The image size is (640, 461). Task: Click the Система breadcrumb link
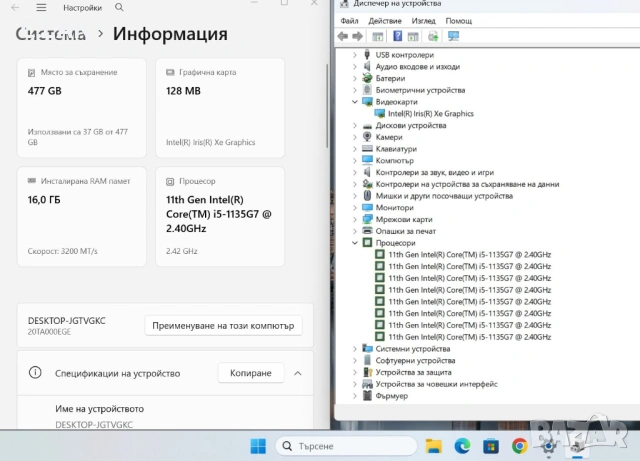click(x=51, y=34)
